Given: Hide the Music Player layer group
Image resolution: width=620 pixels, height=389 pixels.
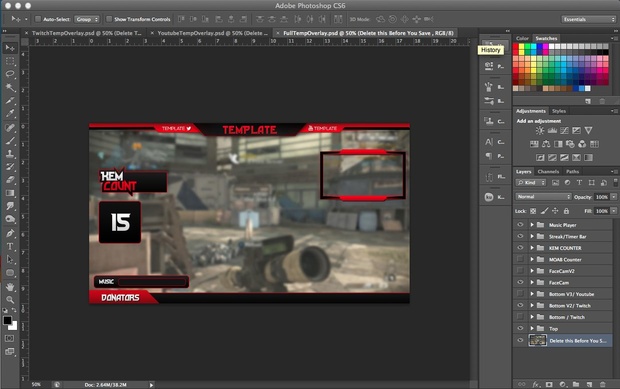Looking at the screenshot, I should click(520, 225).
